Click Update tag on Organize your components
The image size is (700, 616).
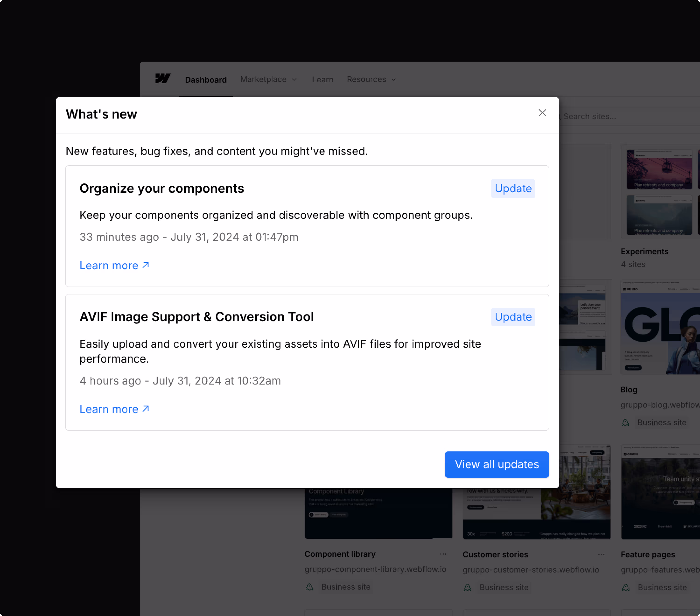click(x=513, y=188)
